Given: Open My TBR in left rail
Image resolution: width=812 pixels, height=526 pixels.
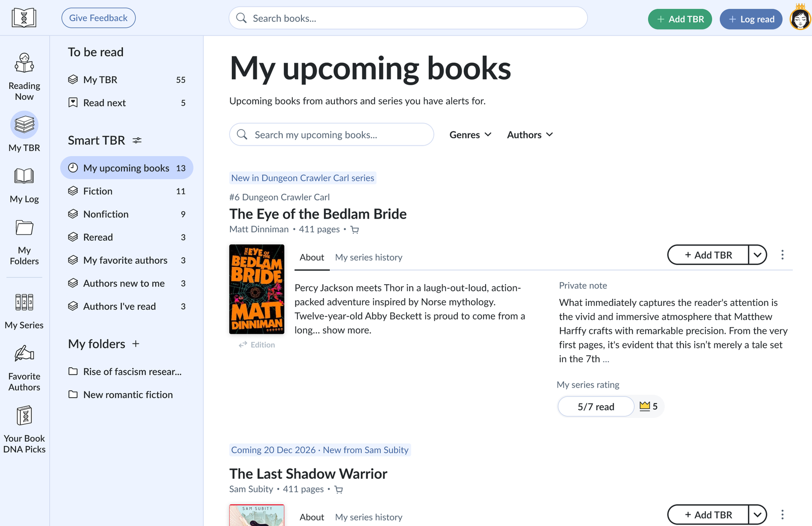Looking at the screenshot, I should click(x=24, y=131).
